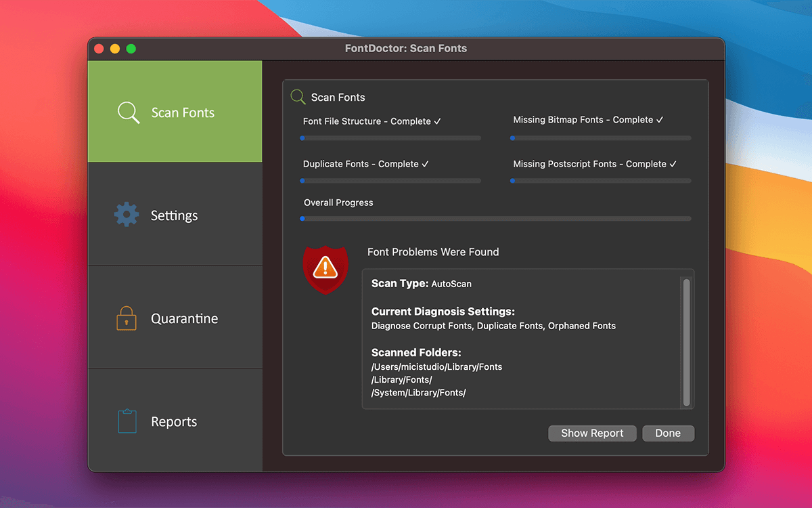
Task: Select the /Library/Fonts/ path
Action: click(x=402, y=379)
